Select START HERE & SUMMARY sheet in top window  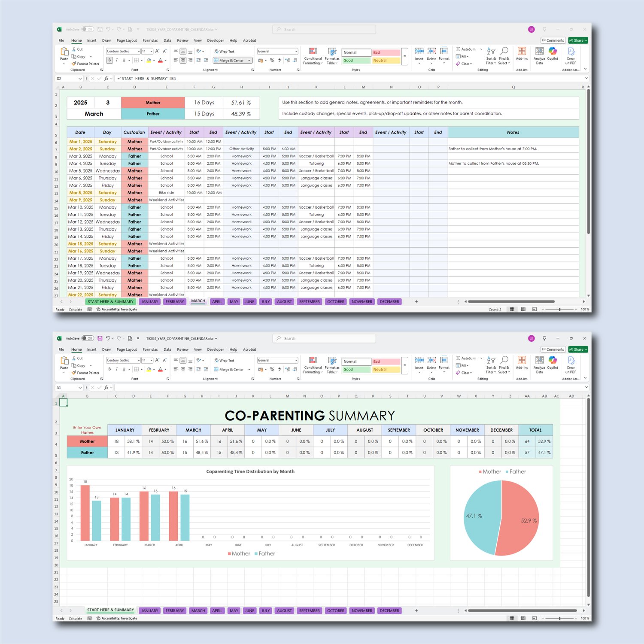click(x=111, y=302)
